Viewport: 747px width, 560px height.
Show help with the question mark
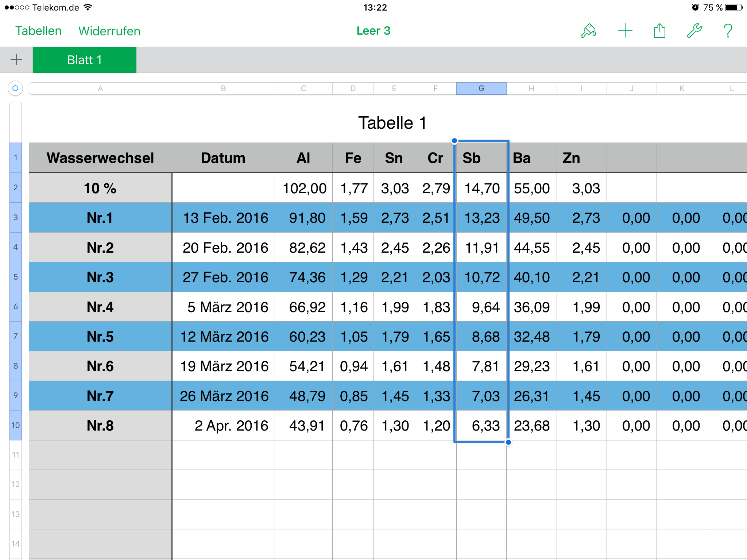tap(728, 31)
